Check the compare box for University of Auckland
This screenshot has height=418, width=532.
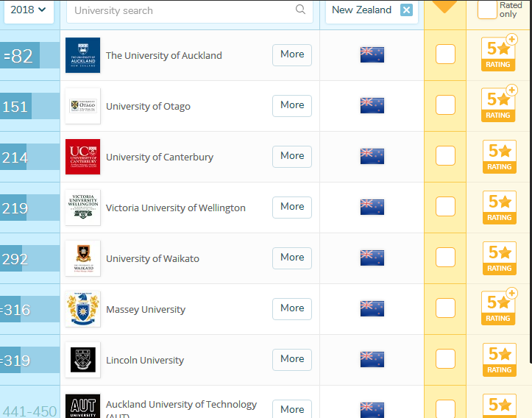tap(445, 54)
